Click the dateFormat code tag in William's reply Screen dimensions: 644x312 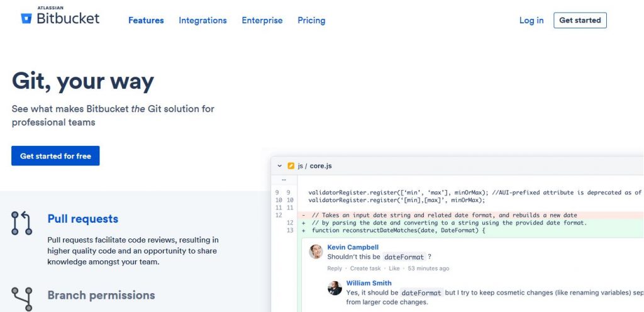422,293
